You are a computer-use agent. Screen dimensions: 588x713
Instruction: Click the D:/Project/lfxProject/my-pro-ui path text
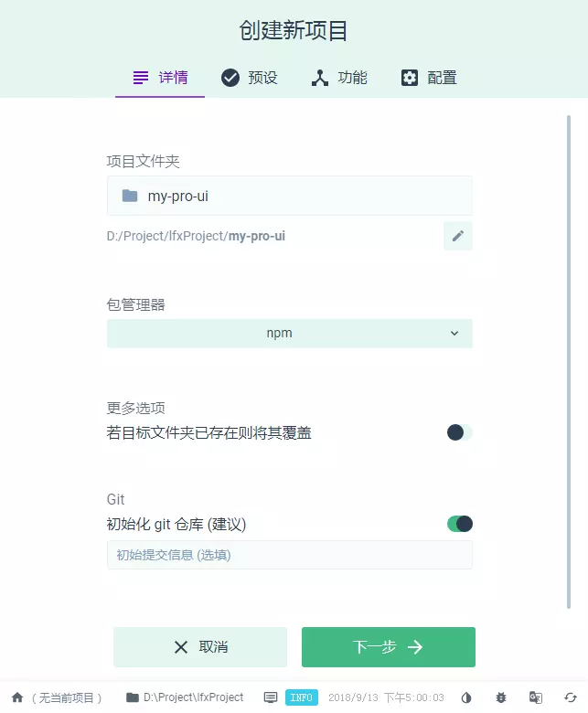click(196, 236)
